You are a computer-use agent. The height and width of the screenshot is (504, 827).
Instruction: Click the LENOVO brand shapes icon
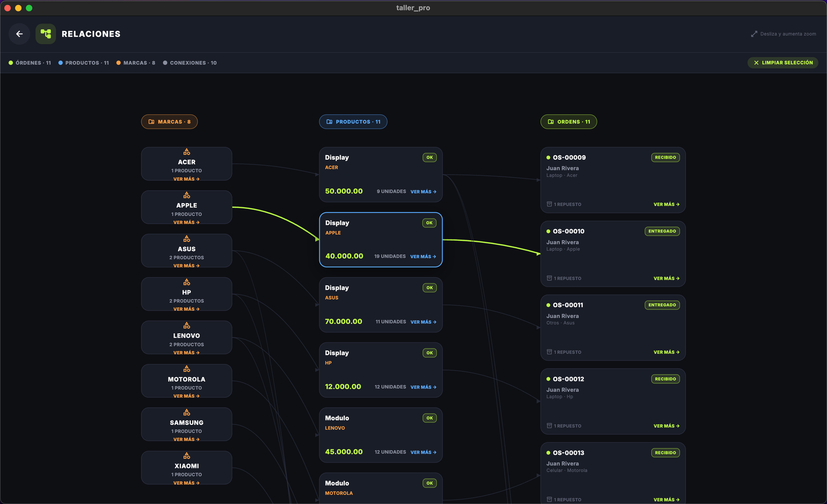click(187, 326)
